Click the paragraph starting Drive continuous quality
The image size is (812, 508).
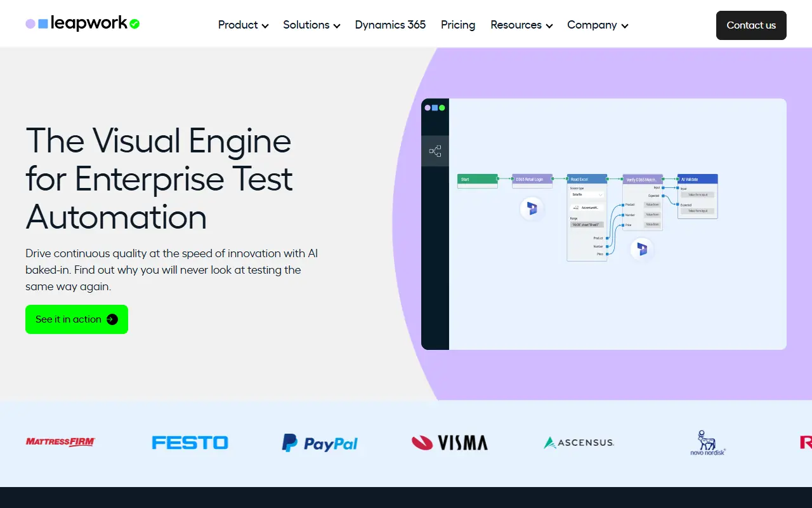(x=171, y=270)
